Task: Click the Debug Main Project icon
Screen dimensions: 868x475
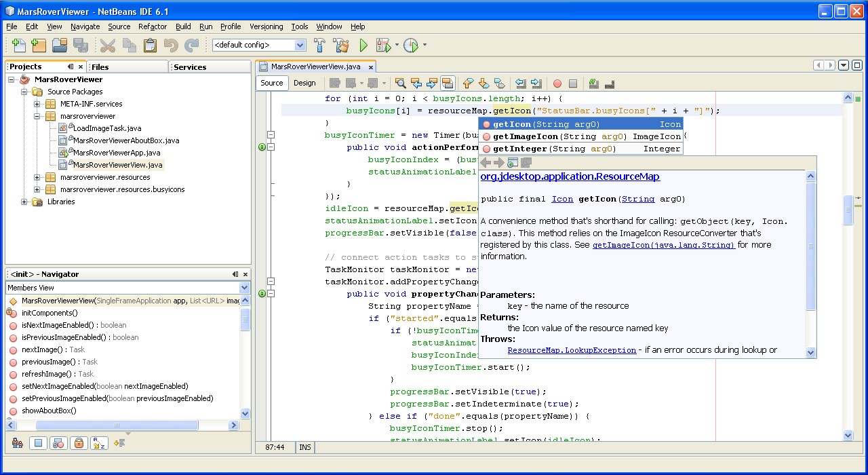Action: point(383,45)
